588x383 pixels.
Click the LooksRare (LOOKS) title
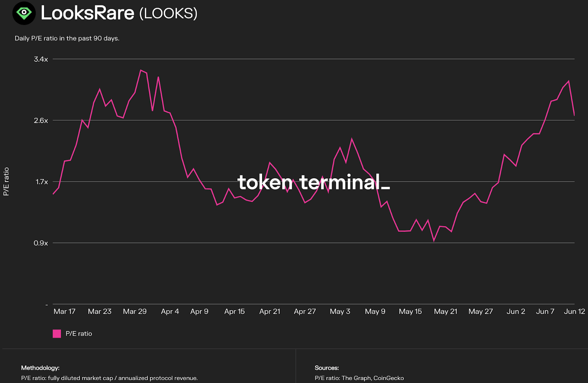click(119, 13)
